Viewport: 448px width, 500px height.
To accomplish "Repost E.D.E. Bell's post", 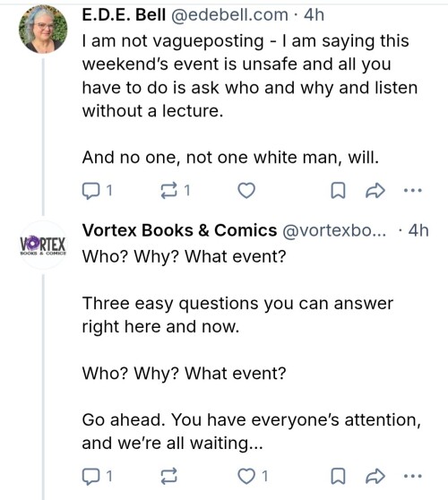I will 175,191.
